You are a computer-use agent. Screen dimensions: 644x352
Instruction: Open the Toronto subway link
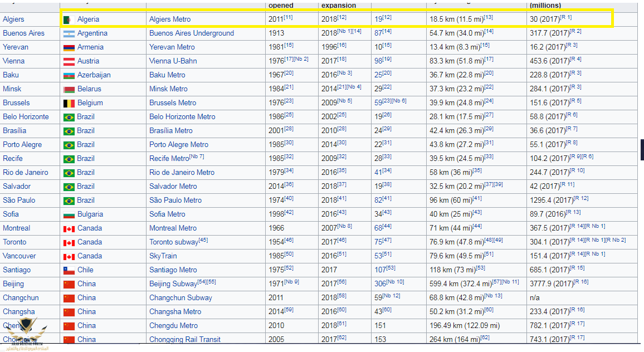(174, 242)
